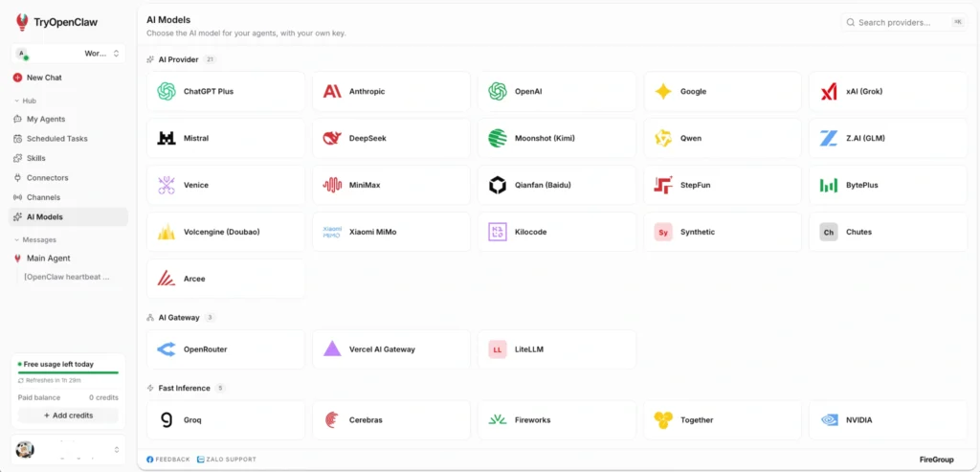Click the Volcengine (Doubao) icon
Image resolution: width=980 pixels, height=472 pixels.
point(167,232)
